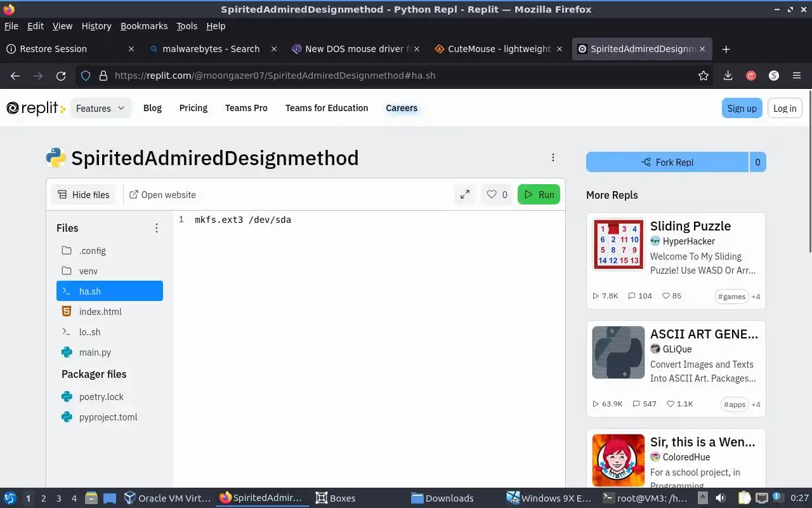The image size is (812, 508).
Task: Open the Downloads window from taskbar
Action: (x=443, y=498)
